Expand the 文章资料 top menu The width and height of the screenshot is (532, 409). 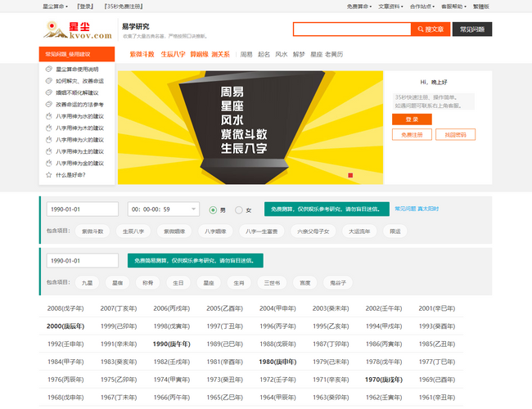(390, 6)
